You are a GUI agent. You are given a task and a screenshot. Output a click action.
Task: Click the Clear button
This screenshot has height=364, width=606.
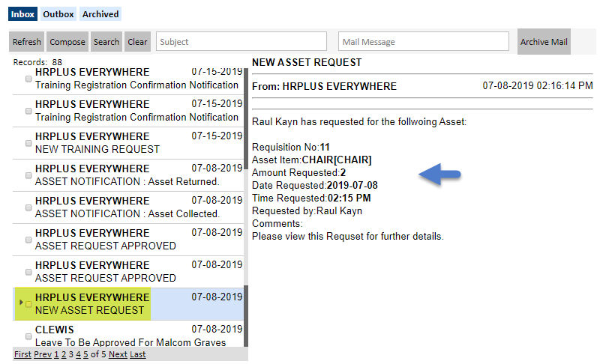[137, 42]
